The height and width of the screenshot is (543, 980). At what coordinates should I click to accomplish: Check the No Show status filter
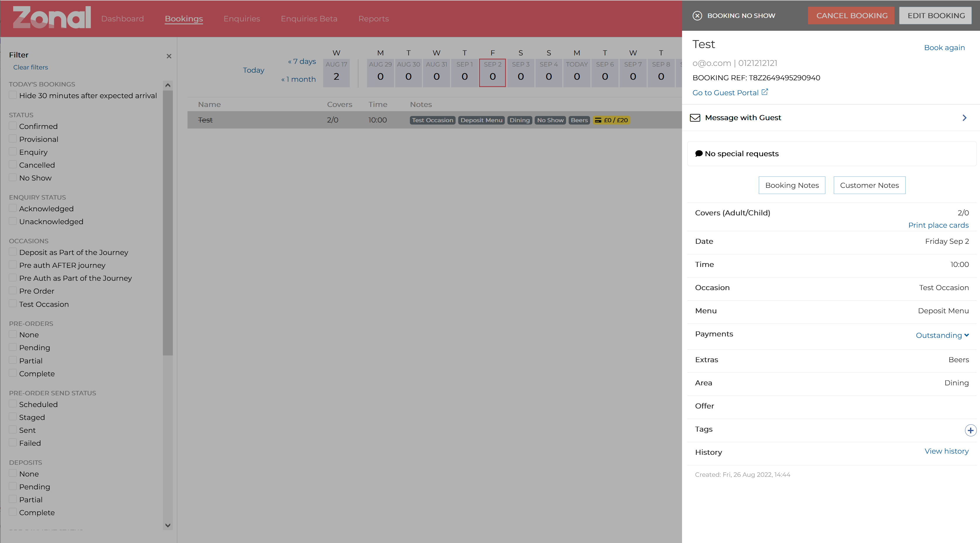[13, 177]
